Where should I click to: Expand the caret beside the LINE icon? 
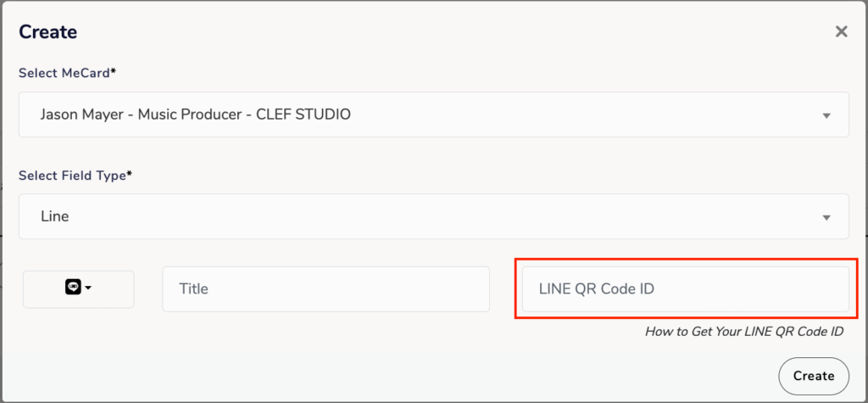(88, 288)
